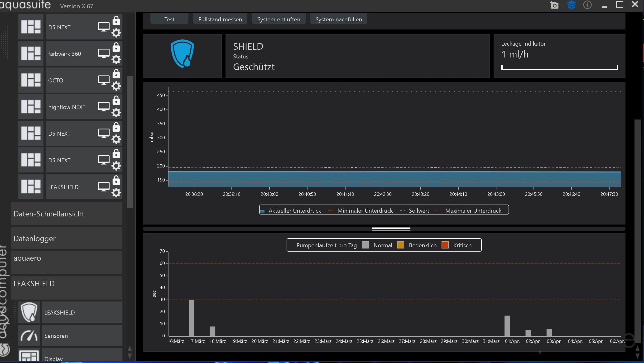Click the System entlüften button
The width and height of the screenshot is (644, 363).
pos(279,19)
